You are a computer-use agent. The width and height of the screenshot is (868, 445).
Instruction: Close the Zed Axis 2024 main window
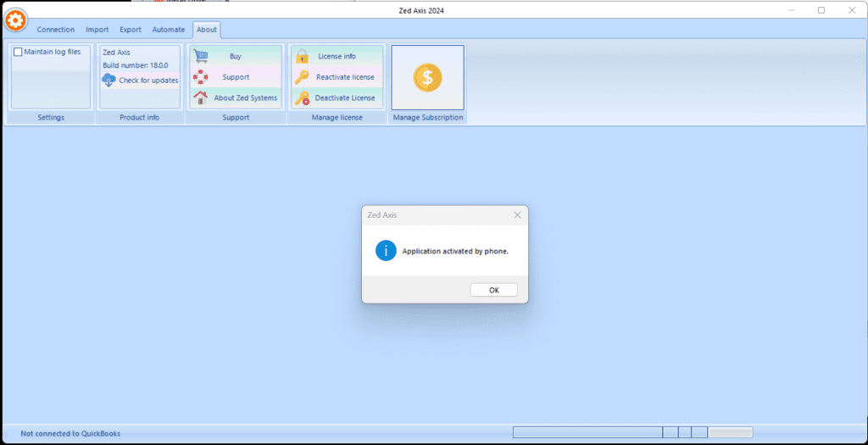(x=852, y=10)
